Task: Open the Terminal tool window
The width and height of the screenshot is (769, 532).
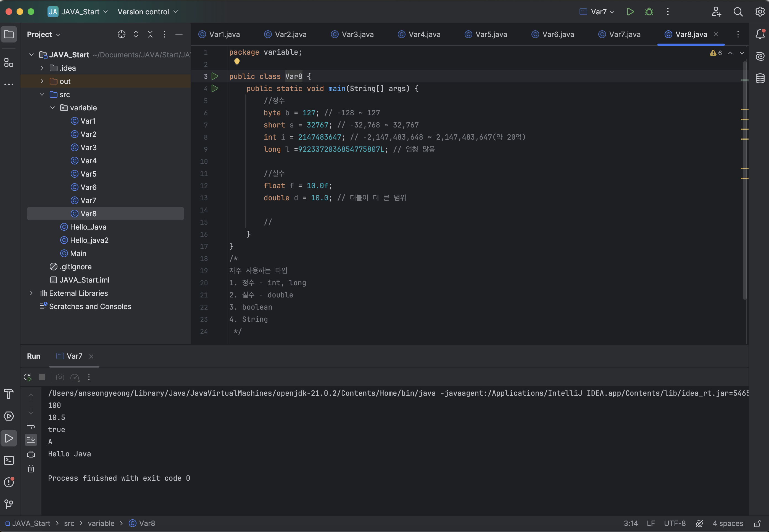Action: coord(9,460)
